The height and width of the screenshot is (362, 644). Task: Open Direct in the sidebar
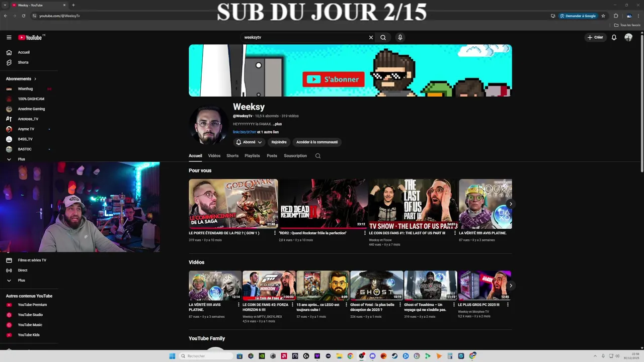(x=17, y=270)
